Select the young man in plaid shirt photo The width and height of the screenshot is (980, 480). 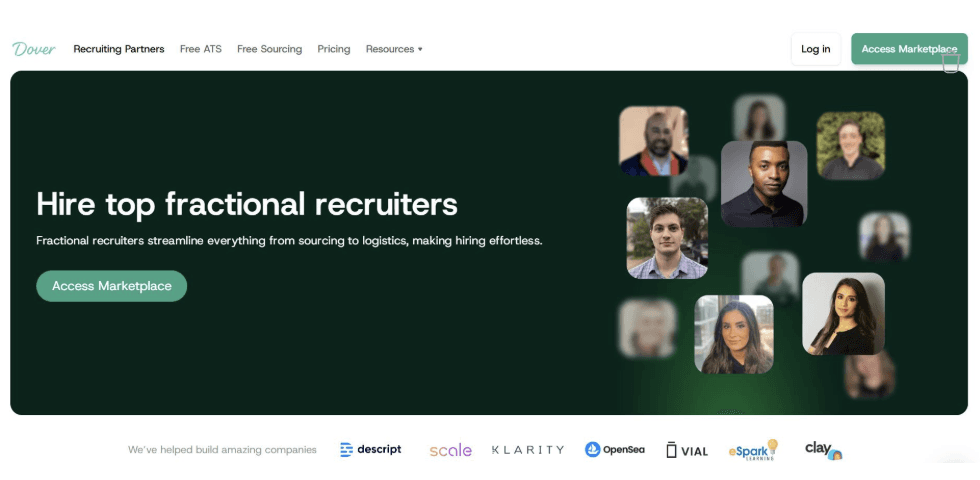667,238
